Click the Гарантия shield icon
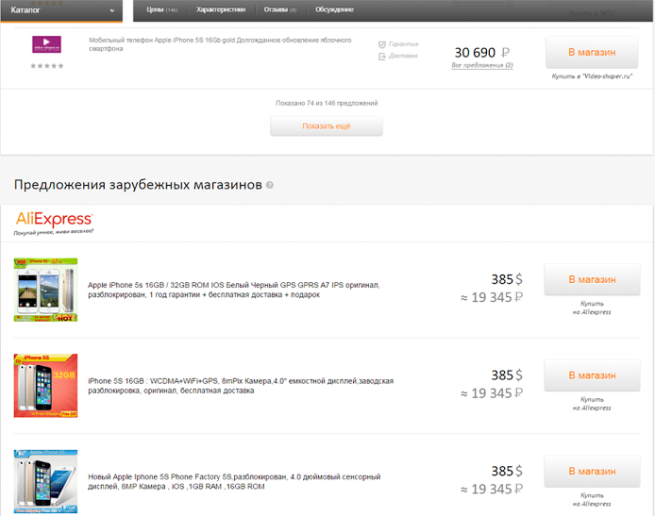Image resolution: width=655 pixels, height=516 pixels. (382, 44)
